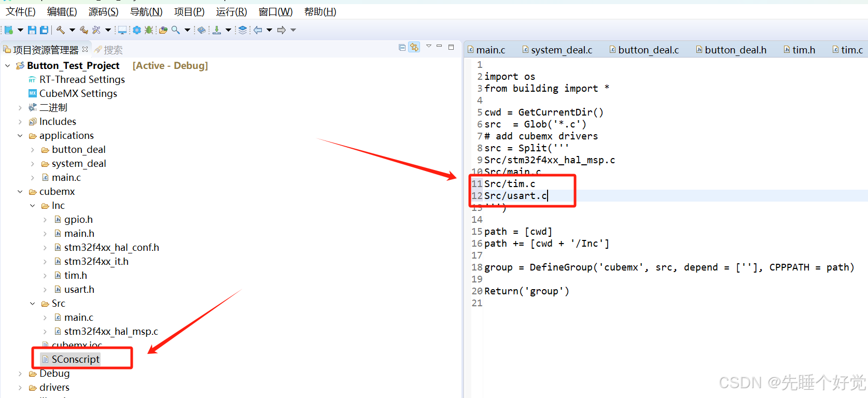
Task: Switch to button_deal.h editor tab
Action: pos(731,50)
